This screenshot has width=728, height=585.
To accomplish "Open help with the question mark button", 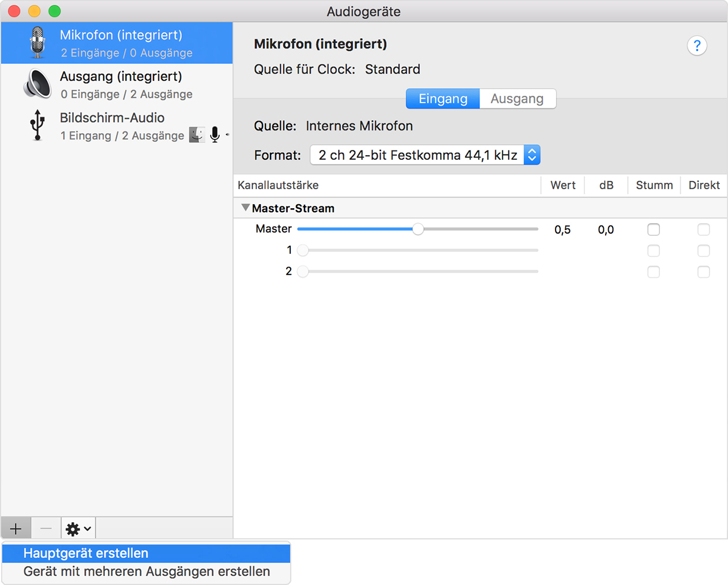I will pyautogui.click(x=697, y=46).
